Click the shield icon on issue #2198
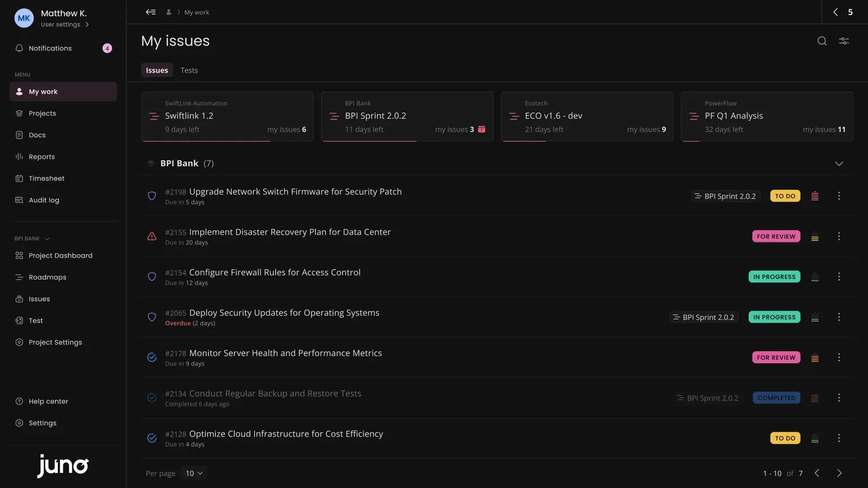Screen dimensions: 868x488 [x=151, y=196]
